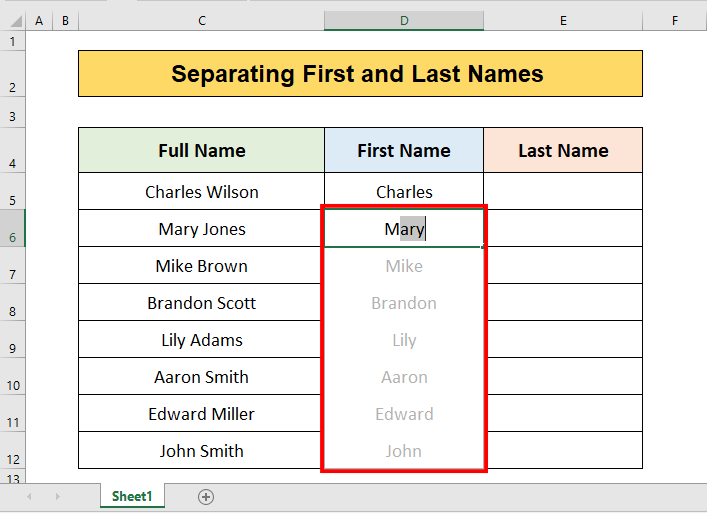Click the next sheet navigation arrow
The height and width of the screenshot is (513, 707).
coord(57,497)
